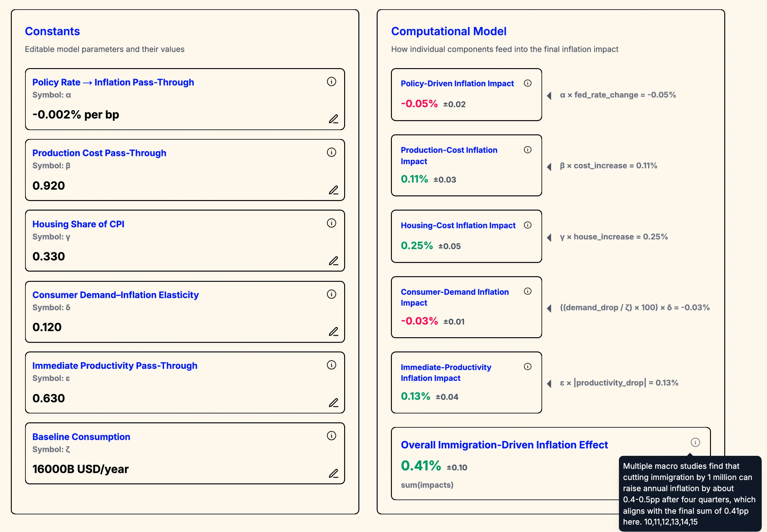Open info on Immediate-Productivity Inflation Impact
This screenshot has width=767, height=532.
pos(528,367)
